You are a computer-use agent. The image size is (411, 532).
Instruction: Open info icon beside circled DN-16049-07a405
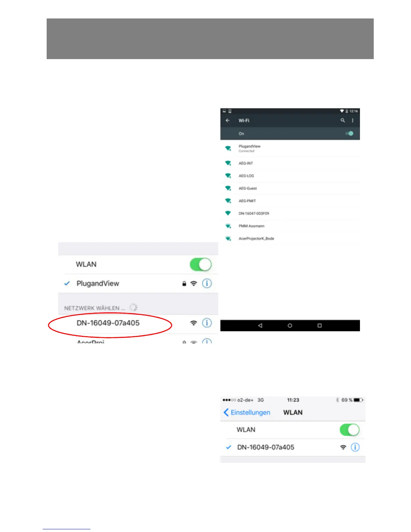click(207, 323)
